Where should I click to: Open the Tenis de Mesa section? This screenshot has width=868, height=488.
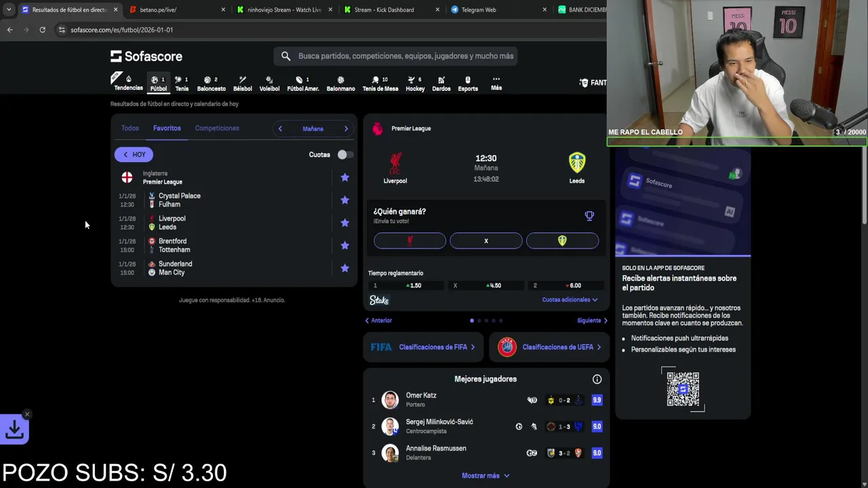click(x=380, y=83)
